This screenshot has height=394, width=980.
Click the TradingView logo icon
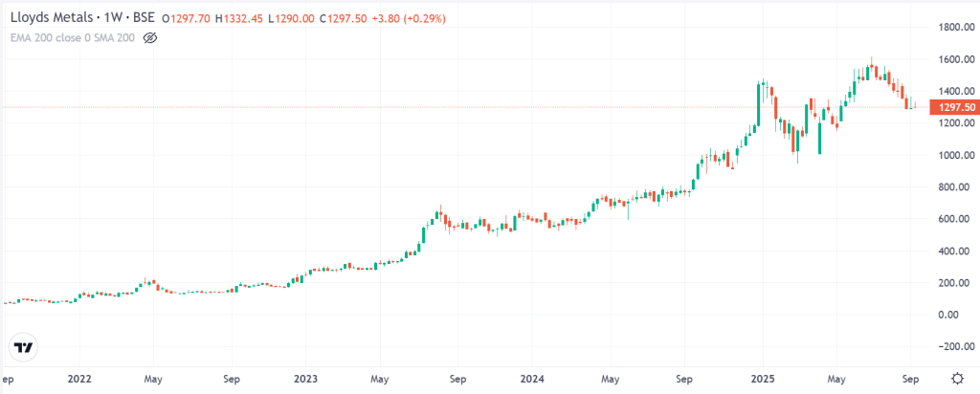point(24,348)
